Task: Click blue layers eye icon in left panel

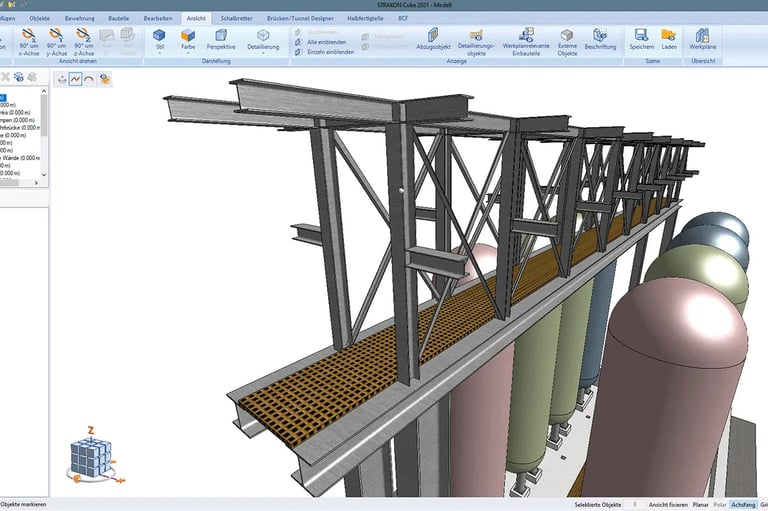Action: 19,77
